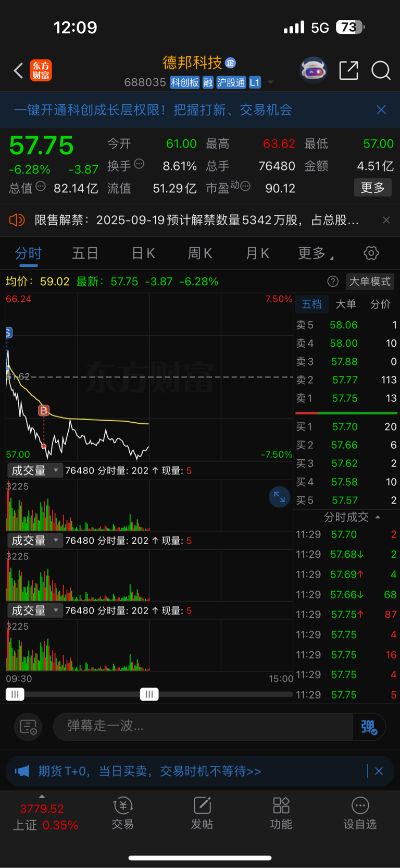The height and width of the screenshot is (868, 400).
Task: Tap the 弹幕走一波 input field
Action: pos(203,727)
